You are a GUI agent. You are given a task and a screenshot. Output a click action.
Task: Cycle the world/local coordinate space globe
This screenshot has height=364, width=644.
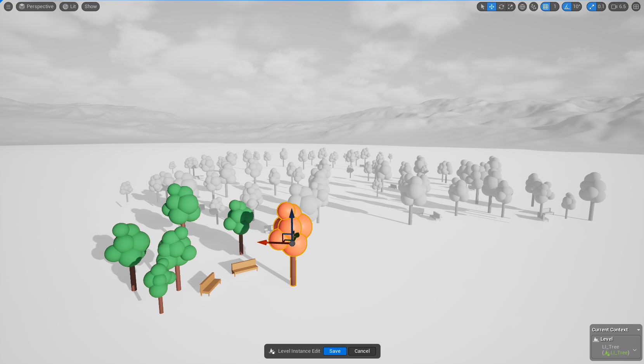523,7
